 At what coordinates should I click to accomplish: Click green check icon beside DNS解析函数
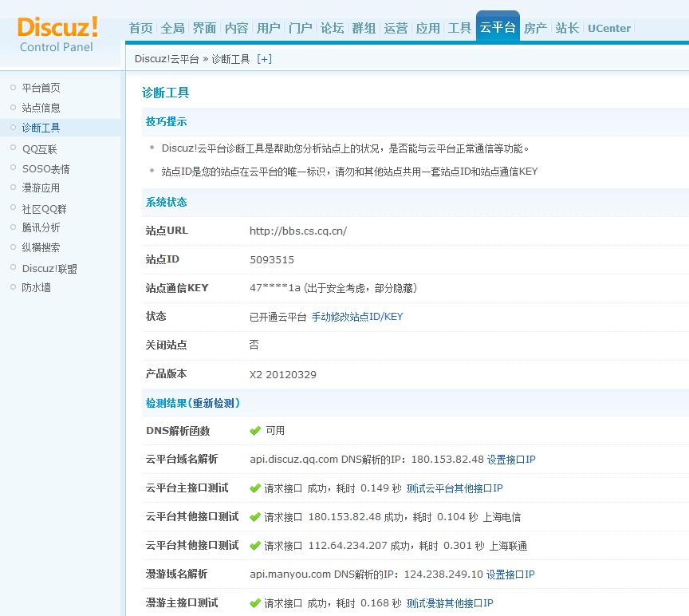click(x=255, y=430)
